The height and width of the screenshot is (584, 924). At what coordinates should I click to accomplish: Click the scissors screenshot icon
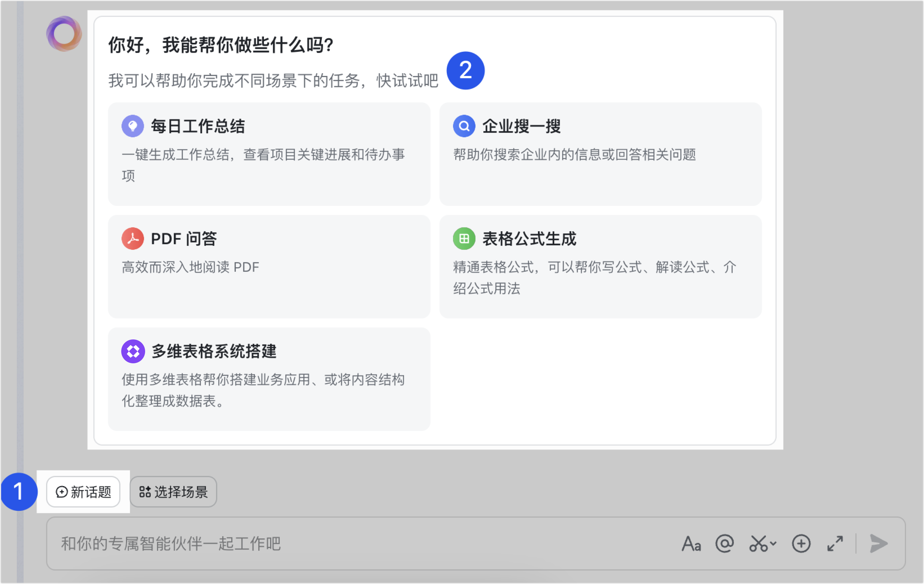click(758, 543)
